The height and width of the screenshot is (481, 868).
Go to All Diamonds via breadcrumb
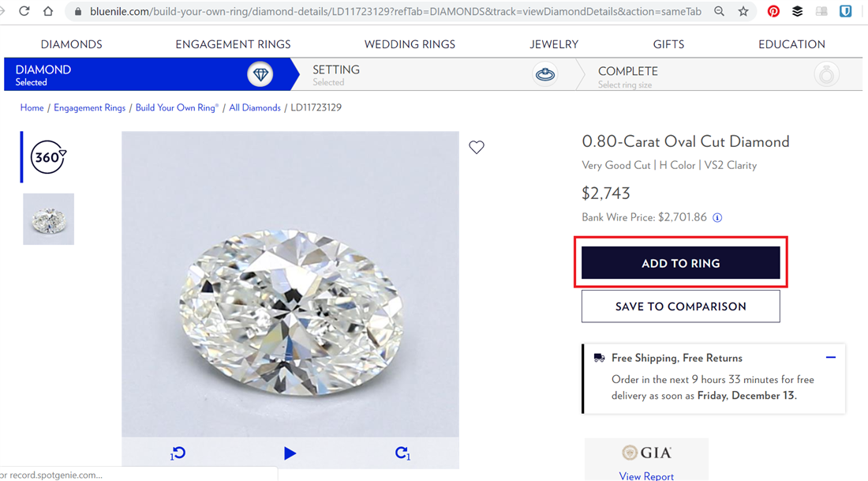pyautogui.click(x=254, y=107)
